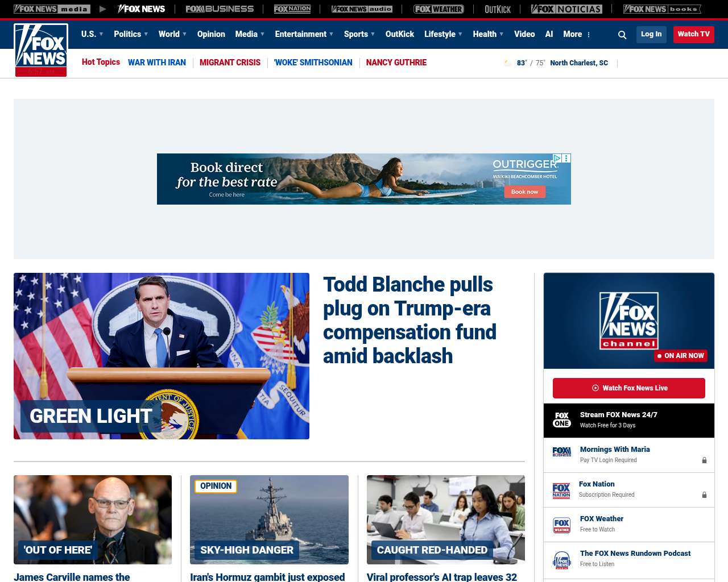Visit Fox Weather logo in top bar
Screen dimensions: 728x582
(439, 9)
